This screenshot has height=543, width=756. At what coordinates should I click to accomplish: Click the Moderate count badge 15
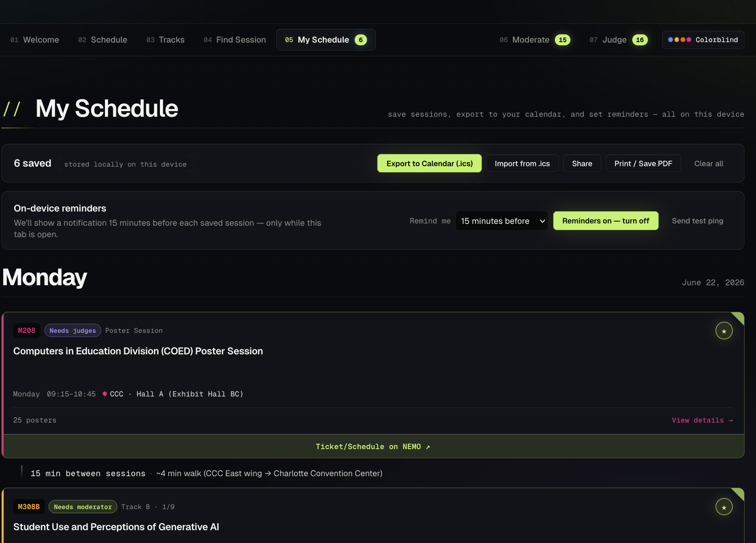[x=563, y=40]
